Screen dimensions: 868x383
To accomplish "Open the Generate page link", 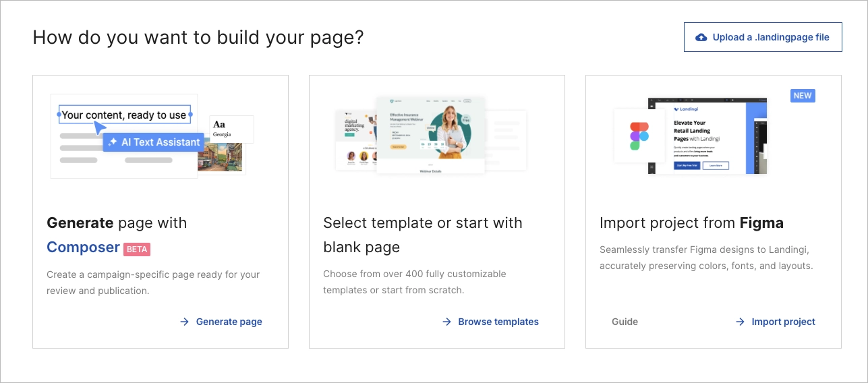I will (x=229, y=322).
